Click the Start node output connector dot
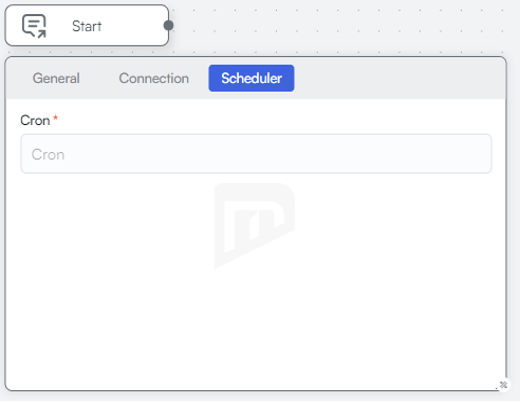The width and height of the screenshot is (520, 402). pyautogui.click(x=169, y=25)
